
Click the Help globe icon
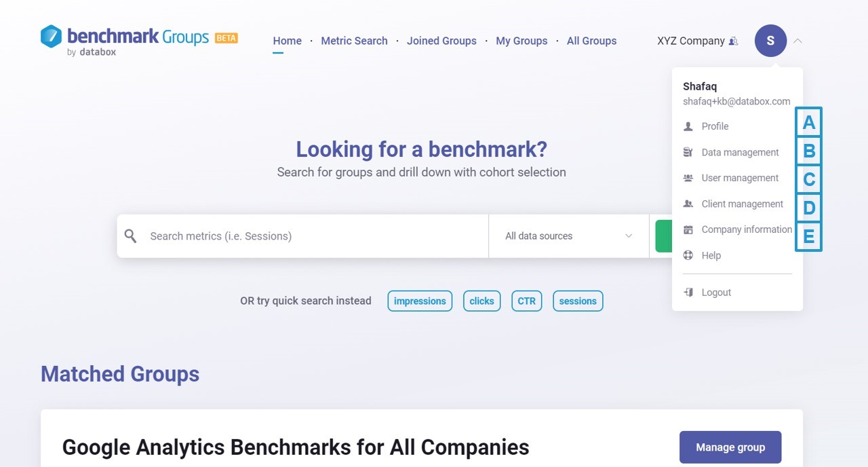click(688, 255)
